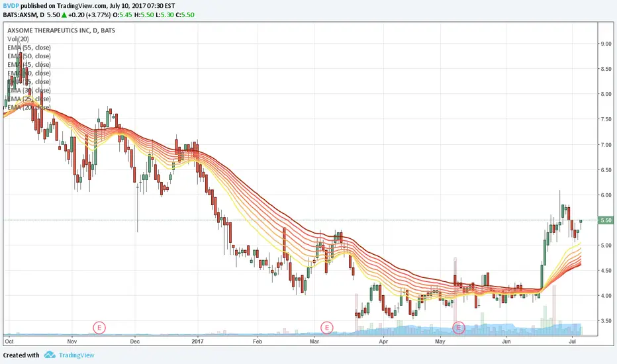Click the Dec label on time axis
Viewport: 617px width, 364px height.
(135, 341)
